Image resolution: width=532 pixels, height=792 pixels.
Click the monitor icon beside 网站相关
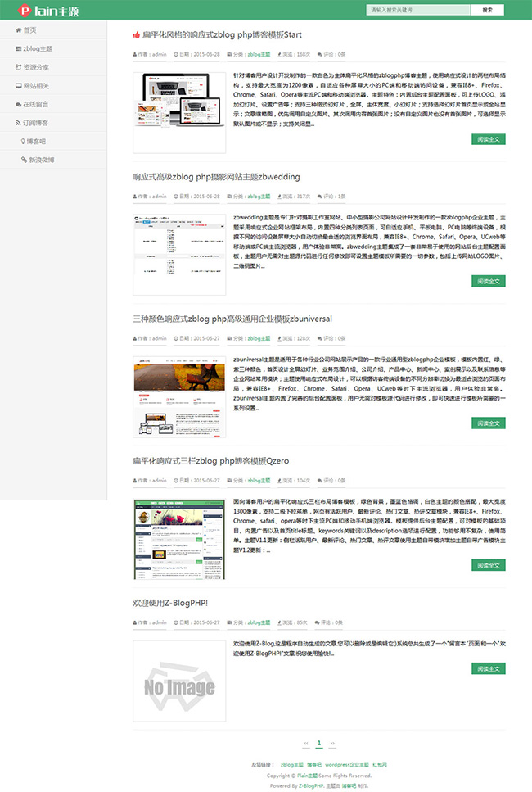tap(19, 86)
